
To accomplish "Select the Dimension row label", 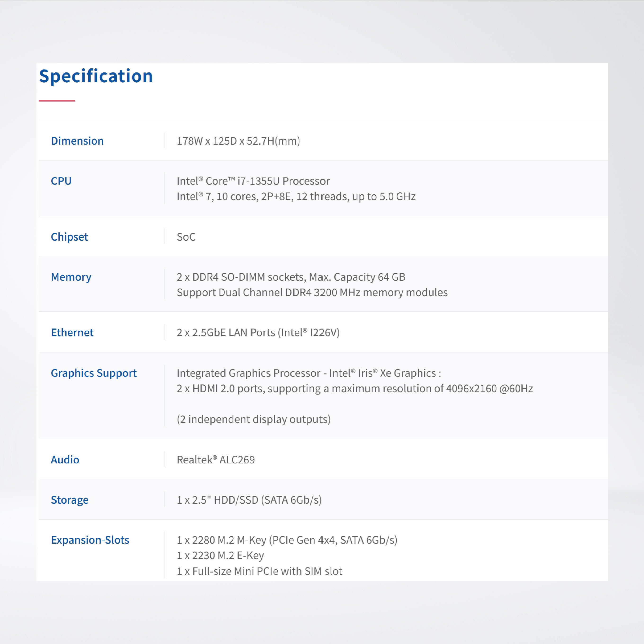I will [x=77, y=141].
